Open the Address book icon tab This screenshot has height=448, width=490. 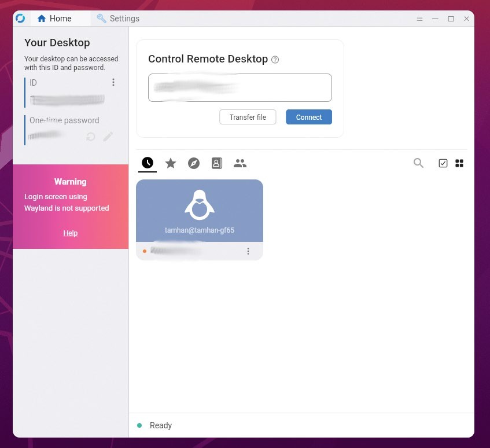point(217,163)
